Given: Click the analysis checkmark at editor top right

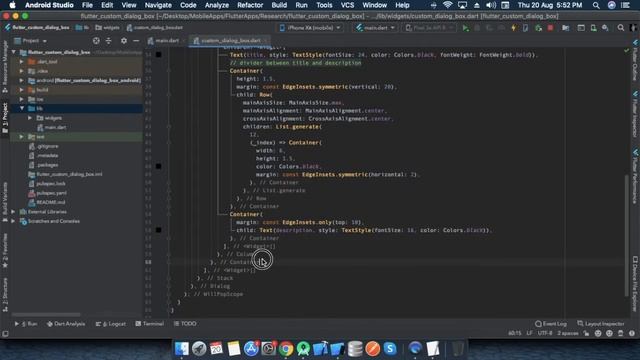Looking at the screenshot, I should point(627,51).
